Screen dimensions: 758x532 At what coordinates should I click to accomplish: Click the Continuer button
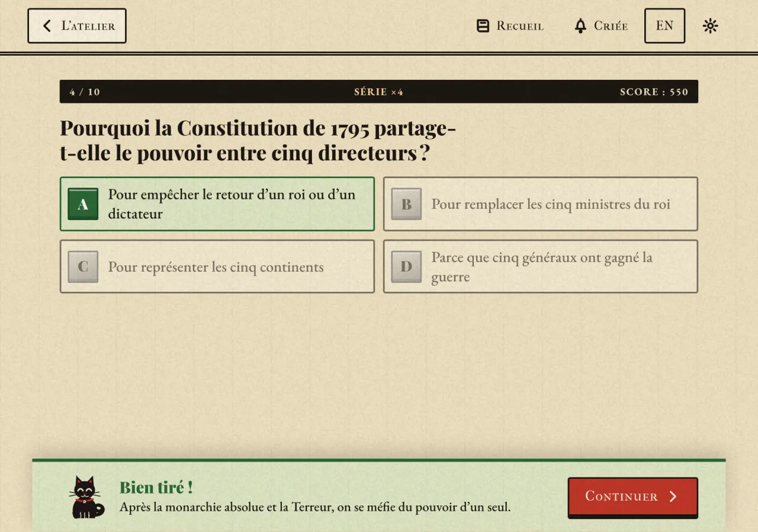tap(632, 497)
